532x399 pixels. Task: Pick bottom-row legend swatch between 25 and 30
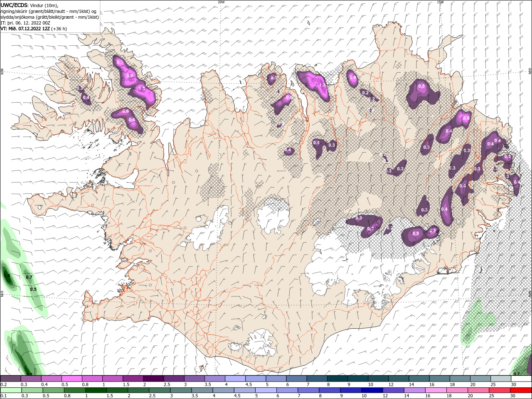tap(499, 390)
